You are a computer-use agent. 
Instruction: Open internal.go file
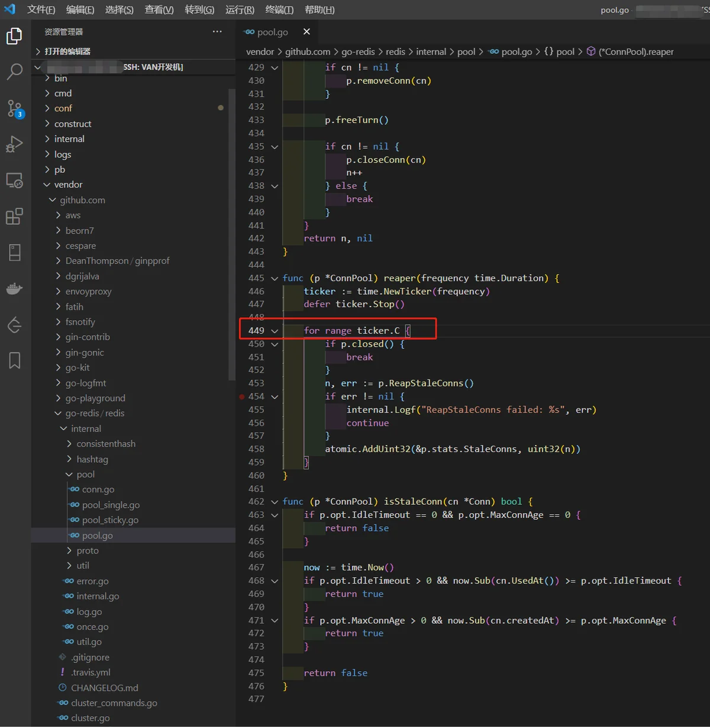click(133, 596)
